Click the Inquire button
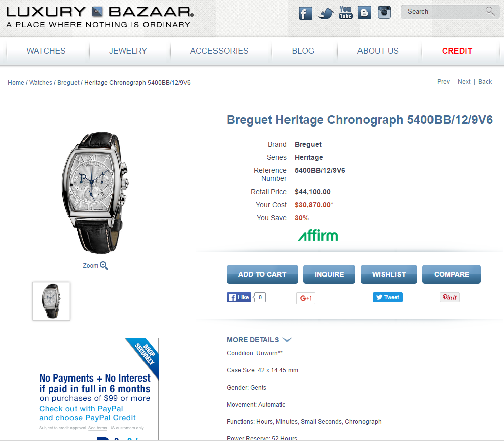The height and width of the screenshot is (441, 504). point(329,274)
